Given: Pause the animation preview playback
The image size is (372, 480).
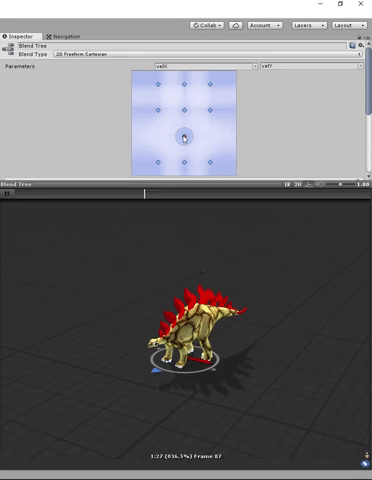Looking at the screenshot, I should click(7, 193).
